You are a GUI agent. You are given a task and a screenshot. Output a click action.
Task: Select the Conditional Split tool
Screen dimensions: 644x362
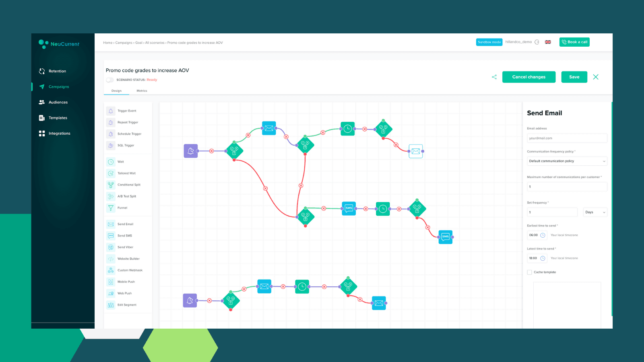pos(111,185)
